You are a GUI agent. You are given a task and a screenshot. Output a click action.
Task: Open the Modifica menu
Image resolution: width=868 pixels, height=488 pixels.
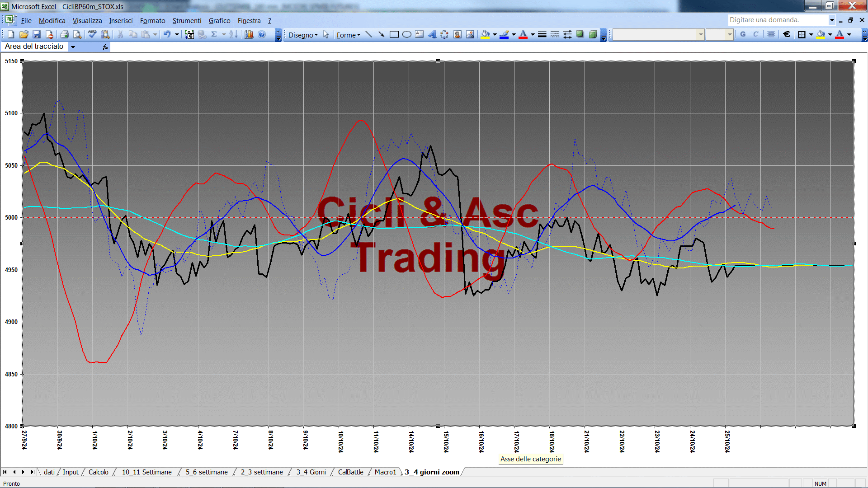52,21
